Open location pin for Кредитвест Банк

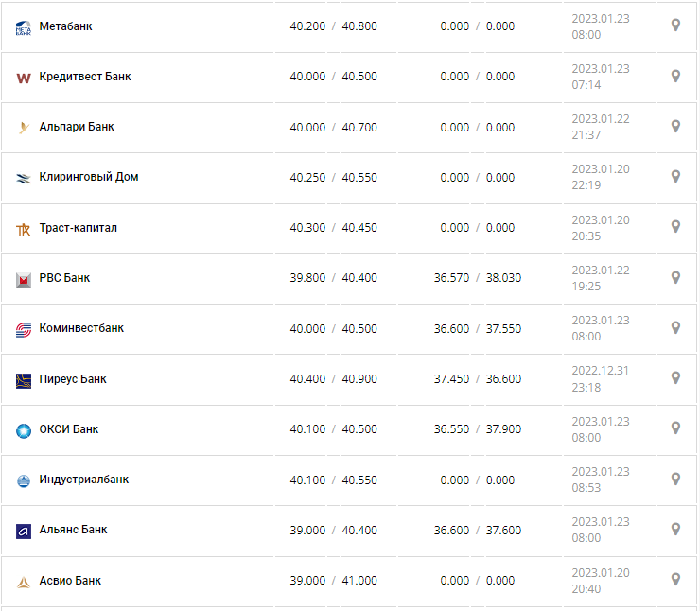coord(675,77)
